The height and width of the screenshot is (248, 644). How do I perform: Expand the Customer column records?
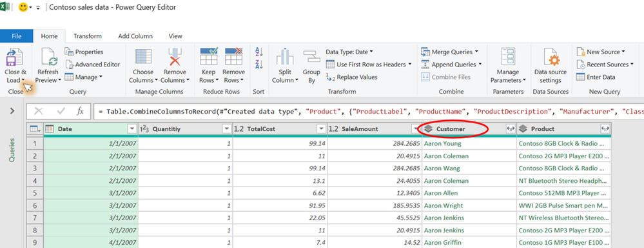point(510,129)
